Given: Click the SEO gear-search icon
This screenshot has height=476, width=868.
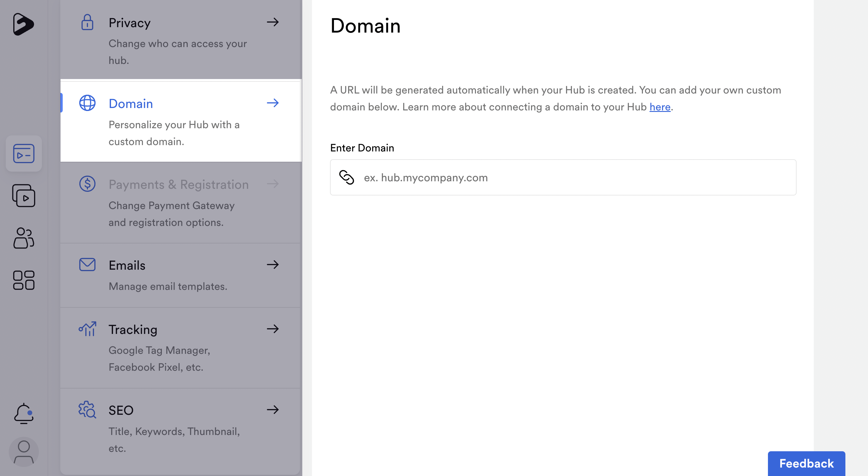Looking at the screenshot, I should click(x=87, y=410).
